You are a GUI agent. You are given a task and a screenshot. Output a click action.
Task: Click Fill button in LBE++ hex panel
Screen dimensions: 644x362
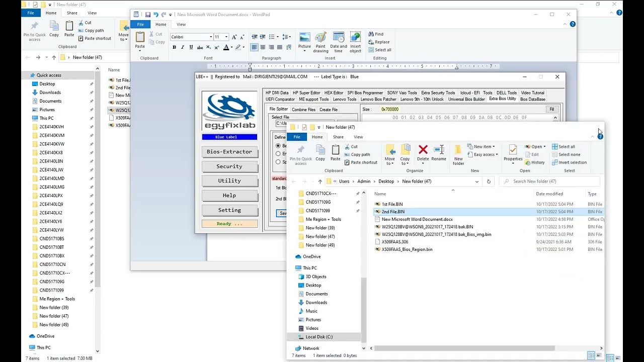[552, 109]
